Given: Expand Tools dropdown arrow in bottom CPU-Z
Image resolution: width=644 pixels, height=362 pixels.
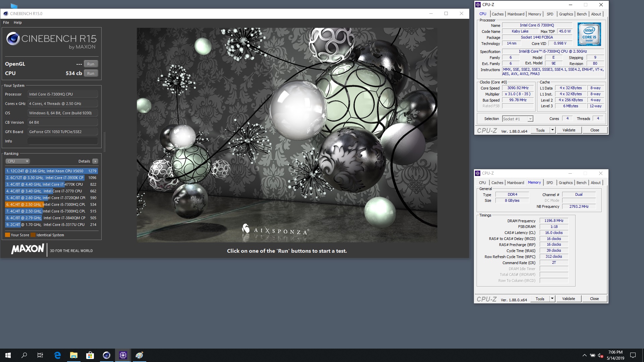Looking at the screenshot, I should (552, 299).
